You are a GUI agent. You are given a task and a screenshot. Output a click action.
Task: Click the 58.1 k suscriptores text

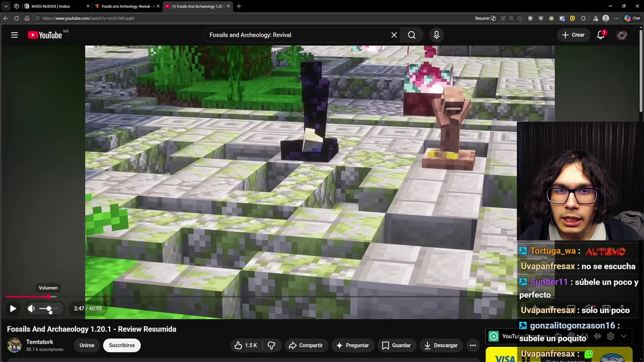point(45,349)
